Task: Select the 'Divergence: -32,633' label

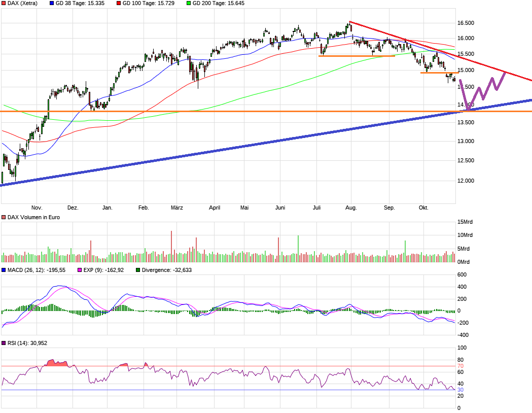Action: pyautogui.click(x=166, y=270)
